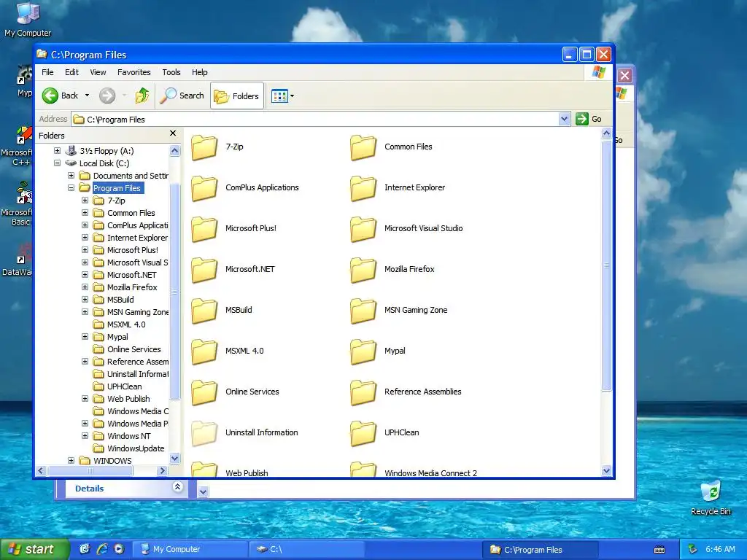Click the Start button
747x560 pixels.
pyautogui.click(x=34, y=550)
